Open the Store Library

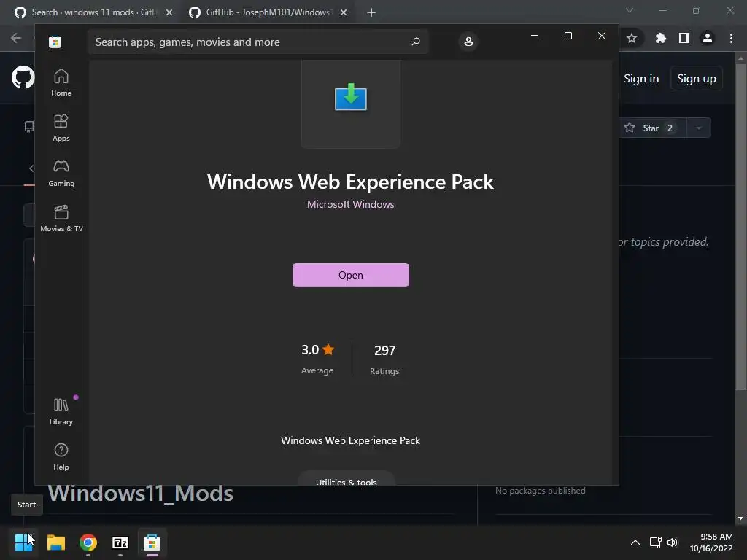coord(61,411)
